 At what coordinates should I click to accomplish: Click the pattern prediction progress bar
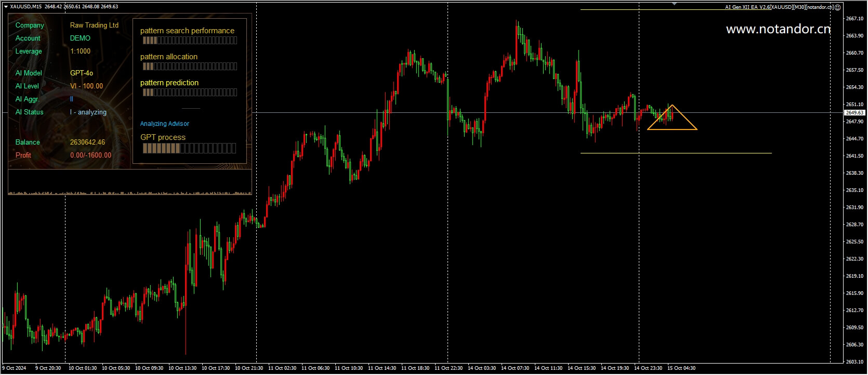tap(190, 93)
